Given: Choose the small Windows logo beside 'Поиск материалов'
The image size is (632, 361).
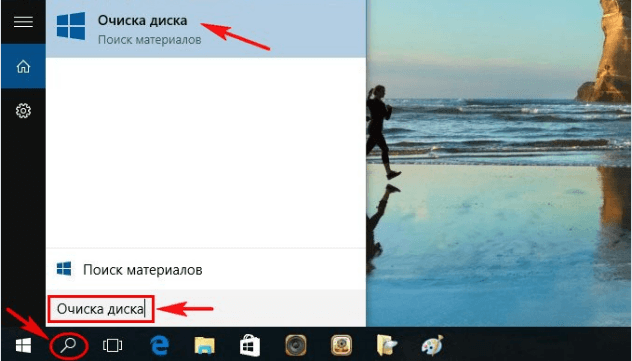Looking at the screenshot, I should (x=64, y=269).
